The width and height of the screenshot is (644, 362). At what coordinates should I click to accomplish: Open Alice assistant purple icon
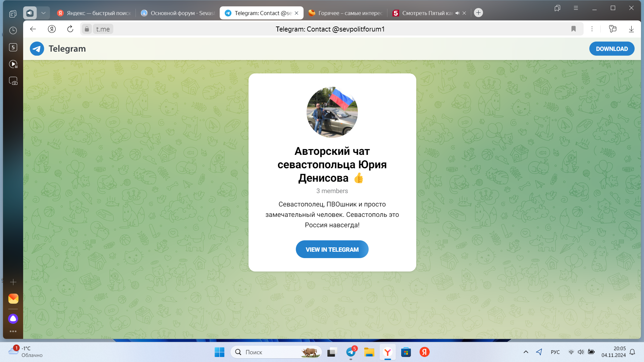coord(13,319)
